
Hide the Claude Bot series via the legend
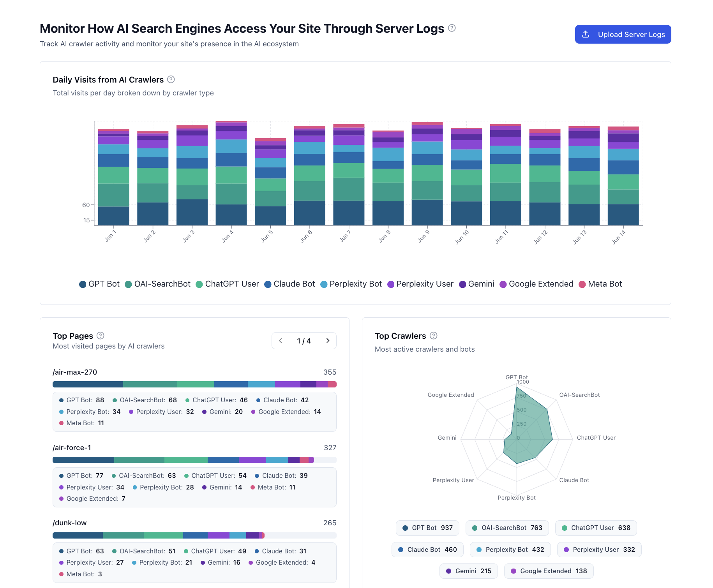pyautogui.click(x=289, y=284)
